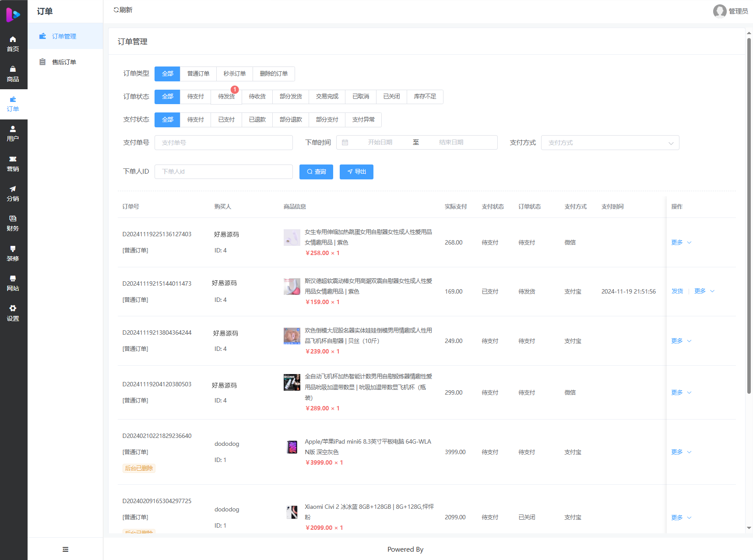Open the 用户 users section icon
The image size is (753, 560).
pyautogui.click(x=13, y=131)
